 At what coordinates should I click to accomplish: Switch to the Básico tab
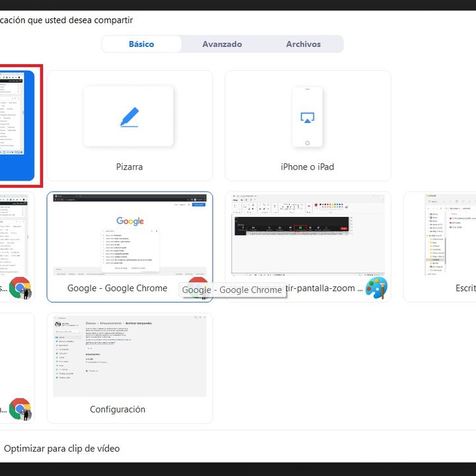141,44
